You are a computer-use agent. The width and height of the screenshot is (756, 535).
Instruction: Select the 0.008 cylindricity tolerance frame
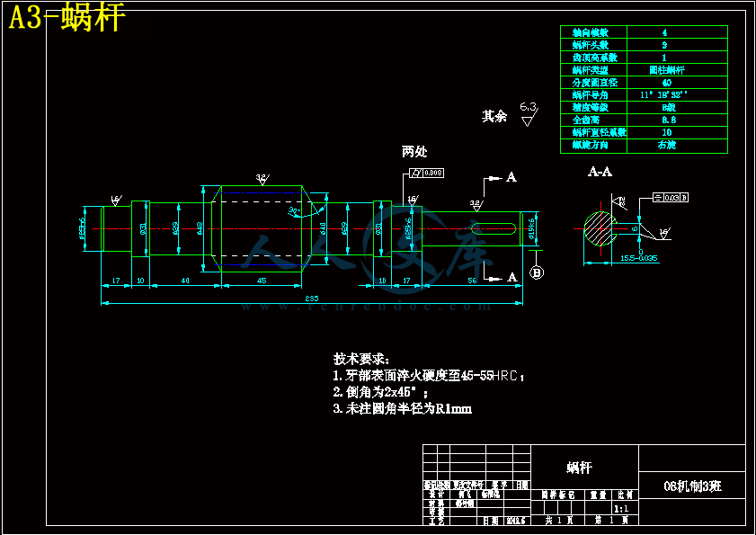(x=426, y=173)
